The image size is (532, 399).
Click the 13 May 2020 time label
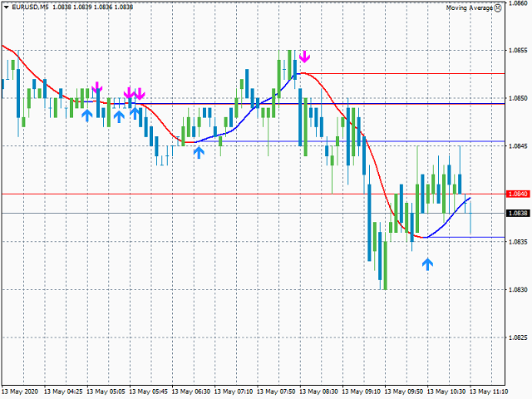[x=20, y=392]
